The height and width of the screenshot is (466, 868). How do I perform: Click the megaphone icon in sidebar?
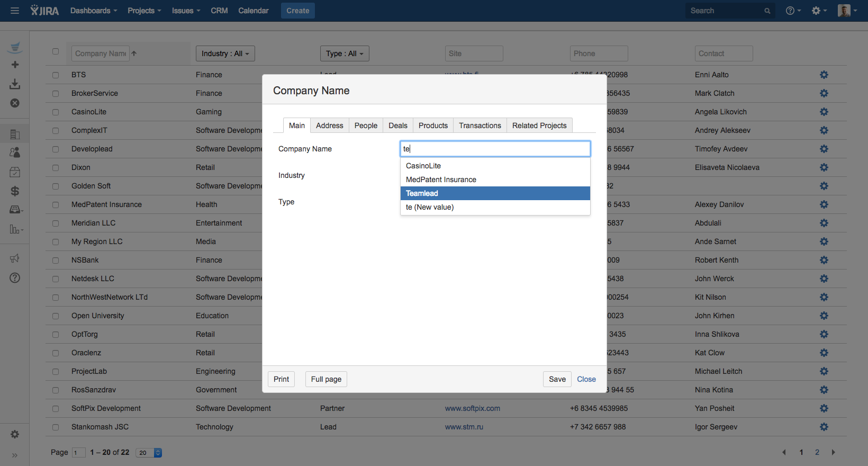15,258
